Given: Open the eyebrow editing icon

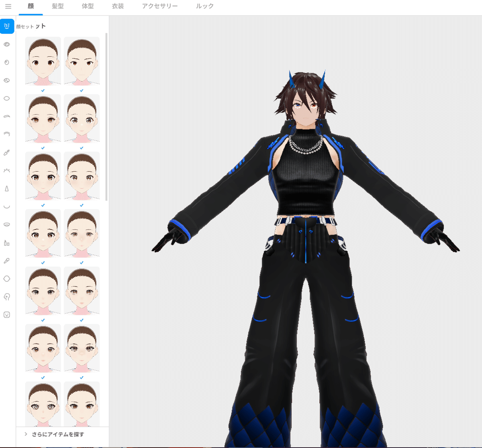Looking at the screenshot, I should (7, 116).
